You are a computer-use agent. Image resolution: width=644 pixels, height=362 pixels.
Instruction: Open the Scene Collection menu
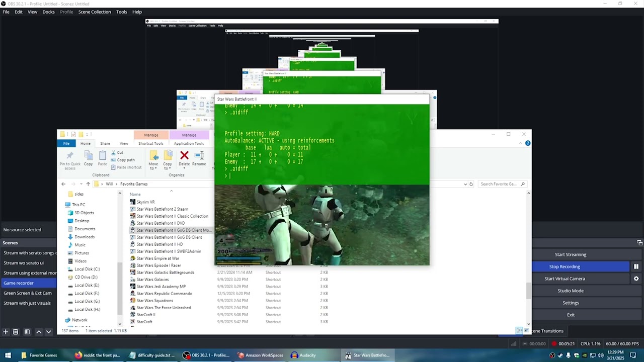pyautogui.click(x=95, y=12)
